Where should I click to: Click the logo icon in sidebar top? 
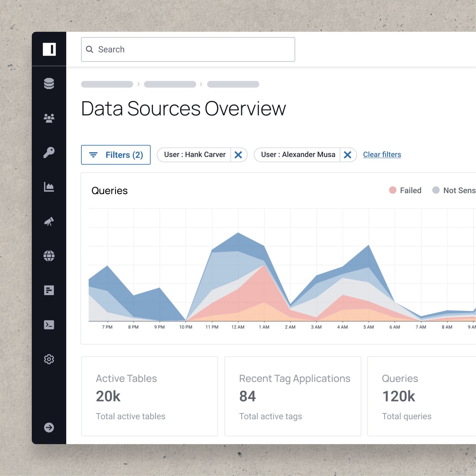coord(49,49)
